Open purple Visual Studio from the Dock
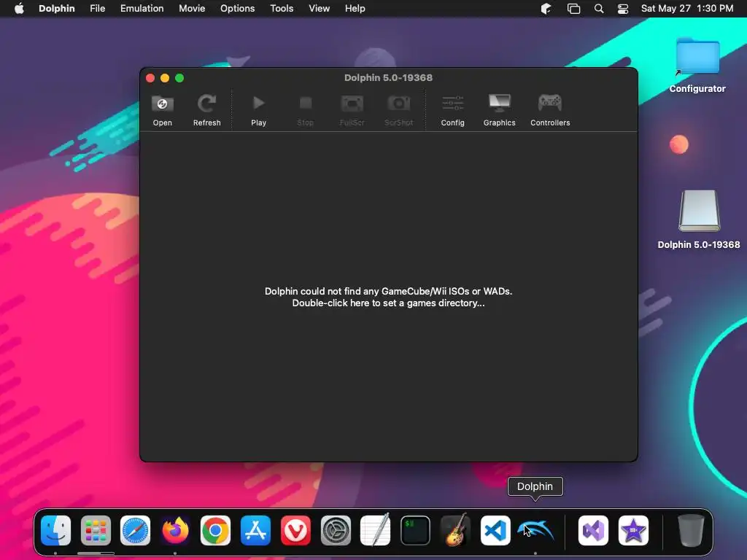Screen dimensions: 747x560 (593, 530)
